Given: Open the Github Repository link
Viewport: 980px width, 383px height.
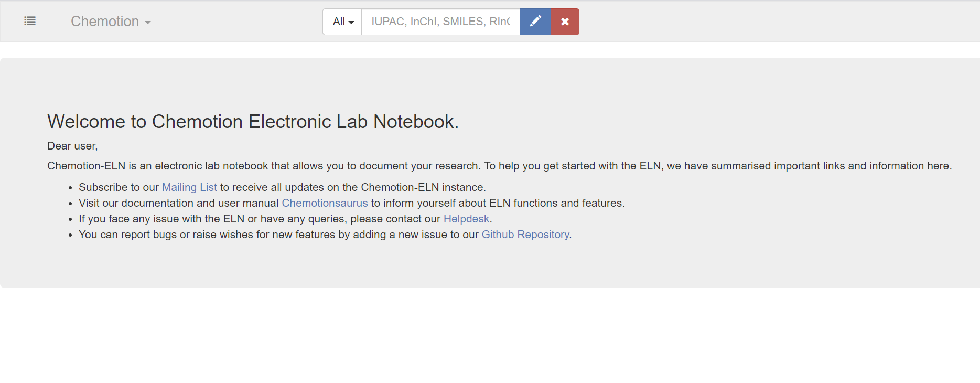Looking at the screenshot, I should pyautogui.click(x=525, y=235).
